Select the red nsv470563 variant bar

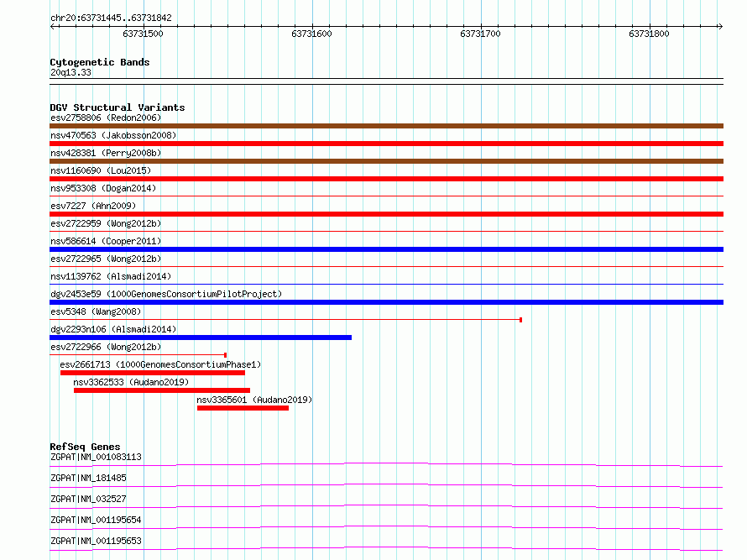point(386,144)
